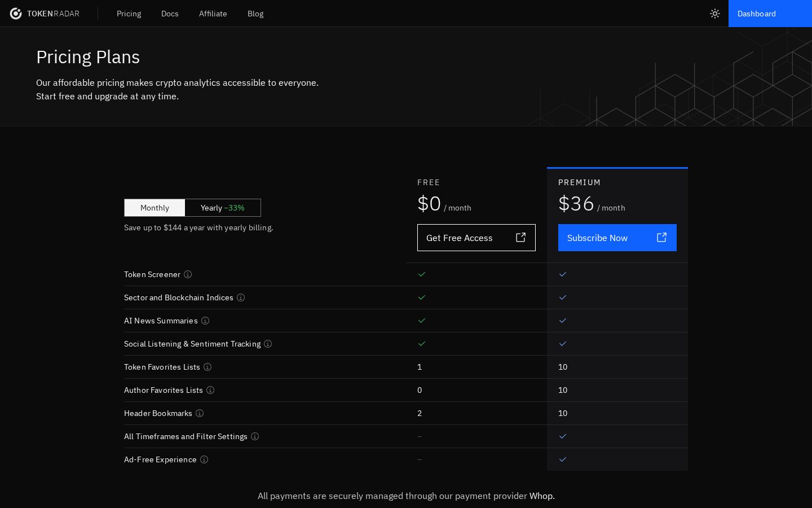812x508 pixels.
Task: Go to Docs in the navigation bar
Action: [x=170, y=14]
